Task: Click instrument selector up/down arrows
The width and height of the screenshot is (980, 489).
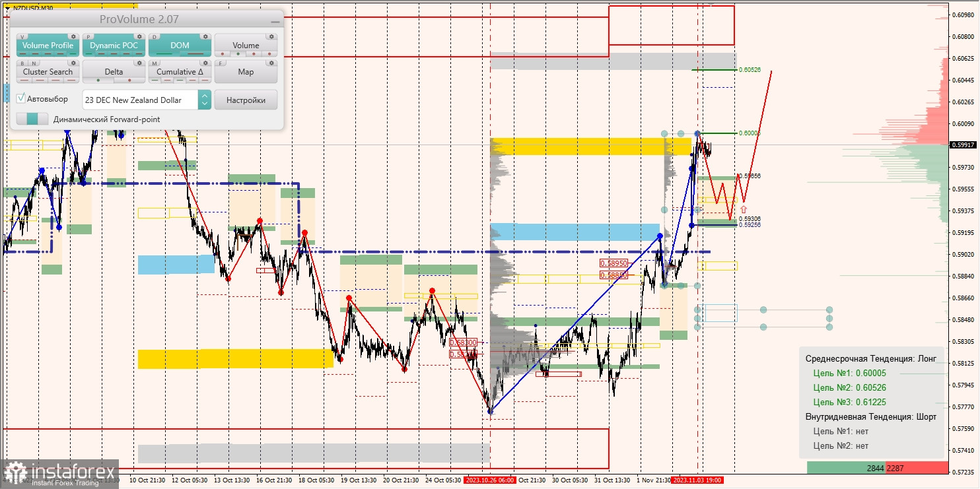Action: (205, 100)
